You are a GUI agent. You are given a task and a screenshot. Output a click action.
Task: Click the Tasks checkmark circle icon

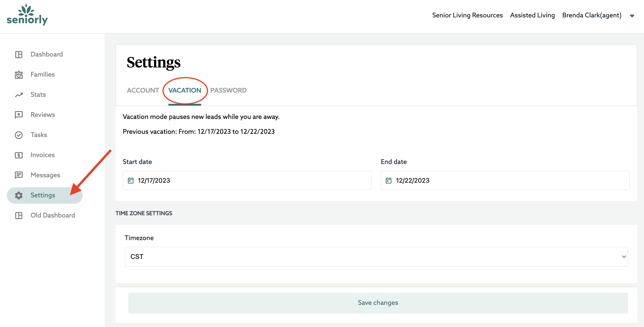pyautogui.click(x=19, y=135)
